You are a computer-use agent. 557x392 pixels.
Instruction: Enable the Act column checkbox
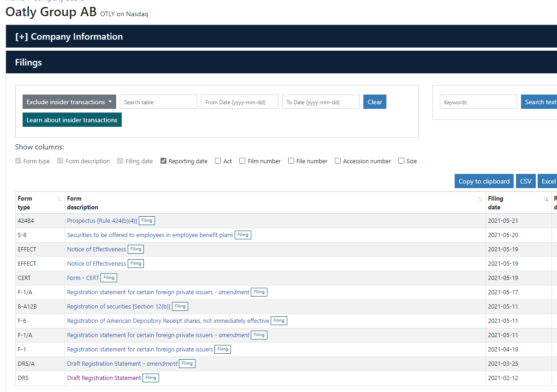pos(218,161)
